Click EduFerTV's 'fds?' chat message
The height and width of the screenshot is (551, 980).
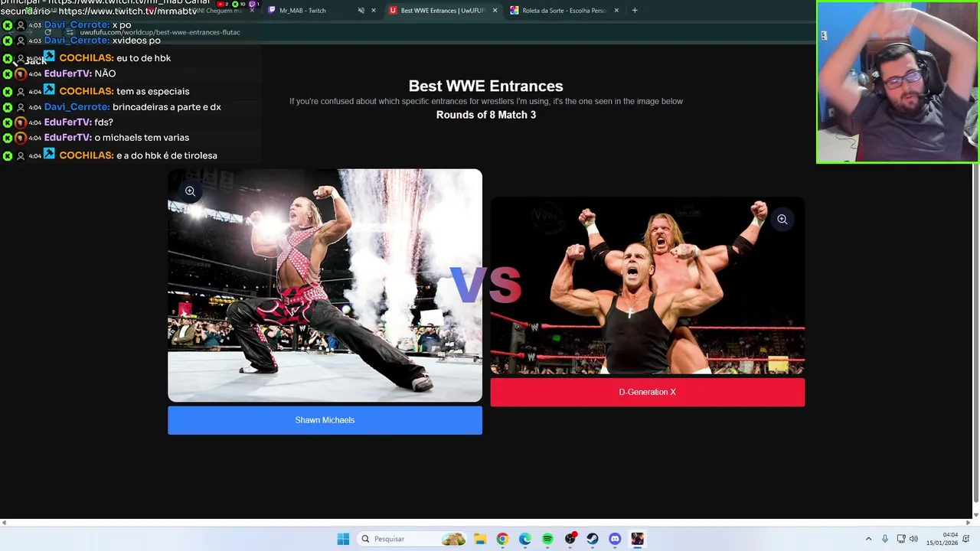103,122
